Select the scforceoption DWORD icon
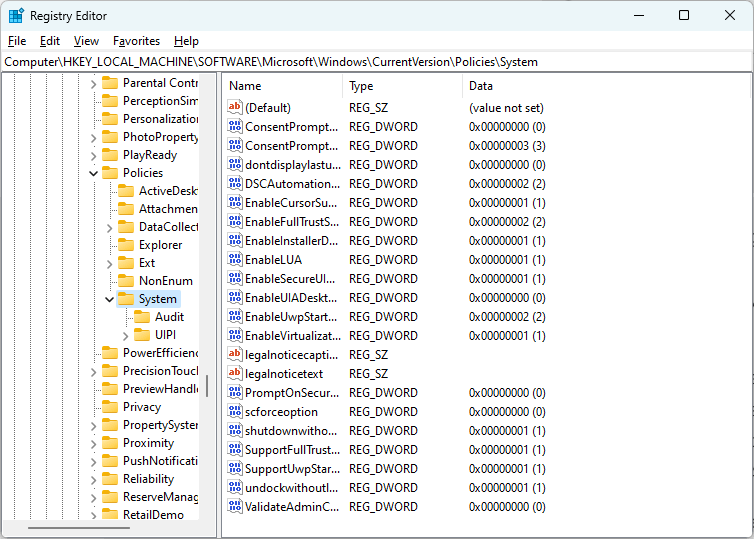The width and height of the screenshot is (754, 539). tap(235, 412)
